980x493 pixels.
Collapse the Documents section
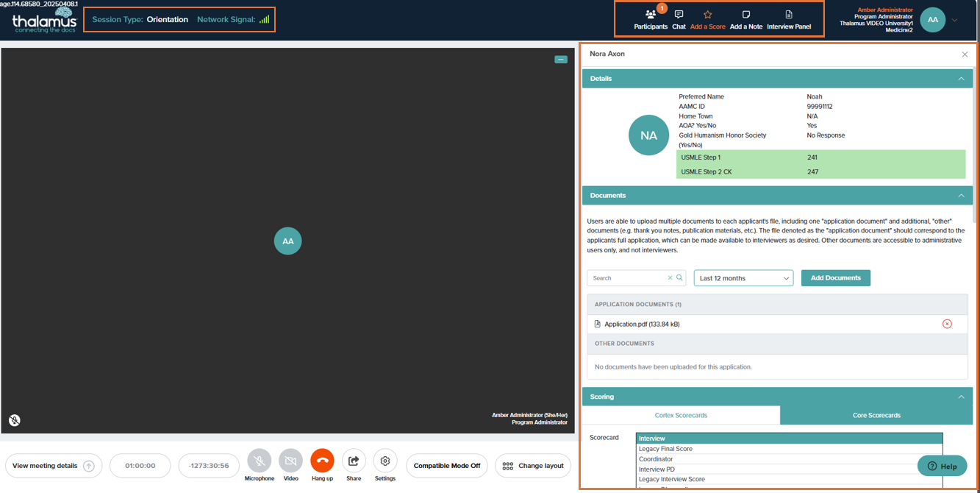click(961, 196)
